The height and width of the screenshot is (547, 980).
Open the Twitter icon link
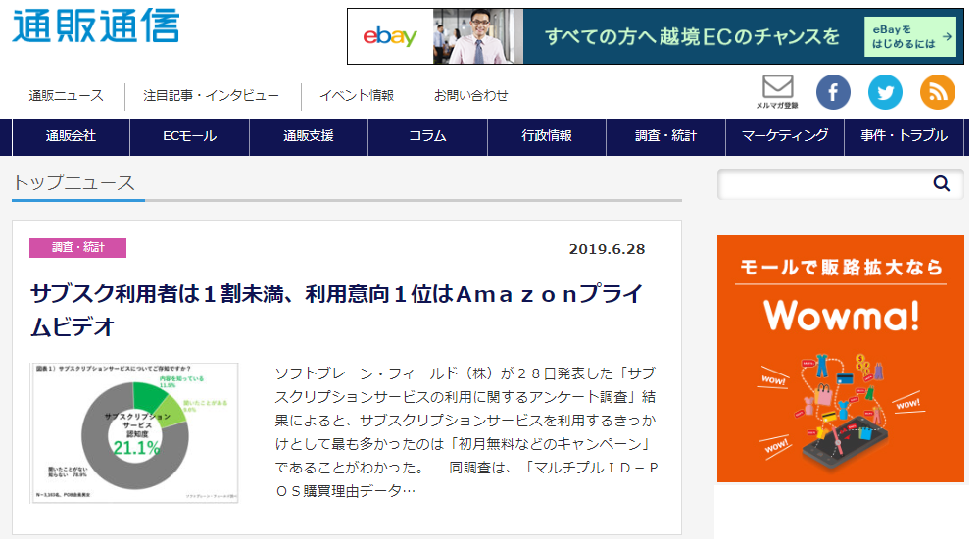[x=885, y=92]
